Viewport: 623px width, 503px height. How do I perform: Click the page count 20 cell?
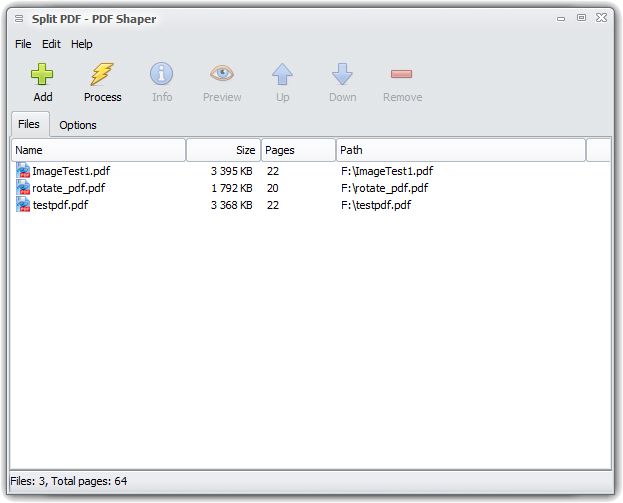[273, 188]
